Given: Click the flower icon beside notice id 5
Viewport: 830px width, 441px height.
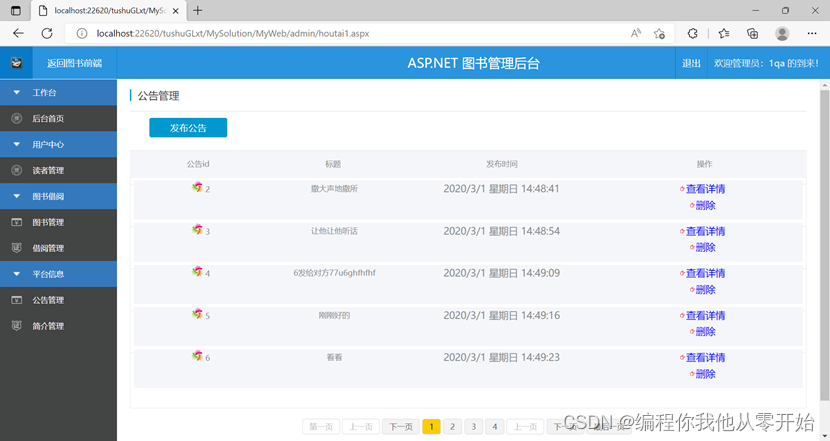Looking at the screenshot, I should (197, 313).
